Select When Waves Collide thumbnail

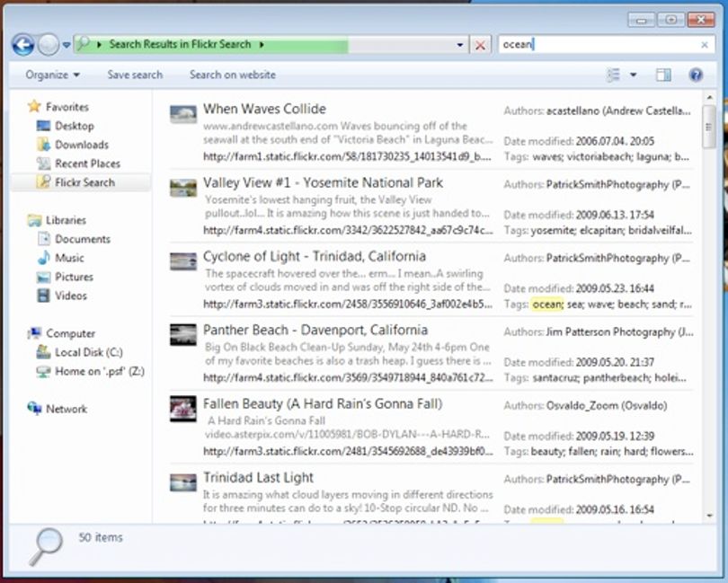pyautogui.click(x=183, y=114)
